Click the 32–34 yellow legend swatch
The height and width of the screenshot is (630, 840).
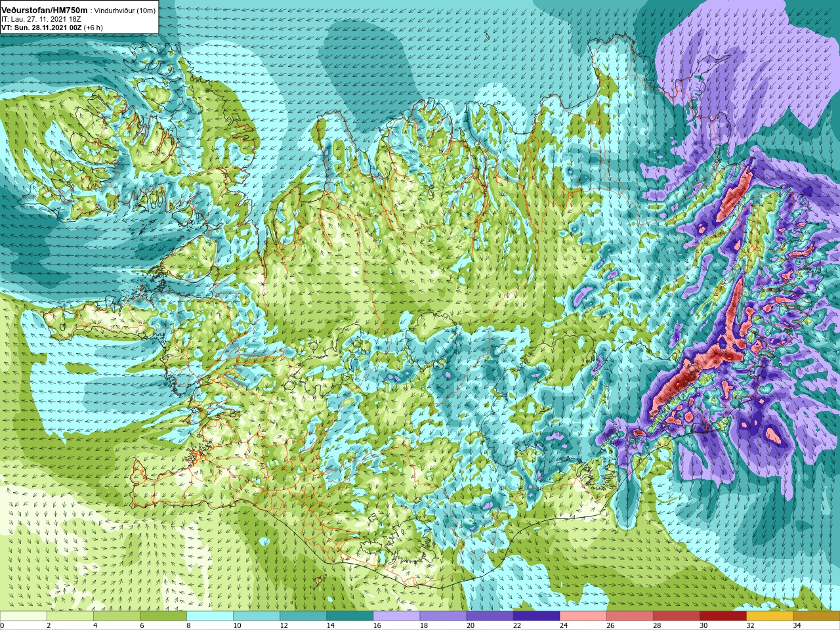769,616
